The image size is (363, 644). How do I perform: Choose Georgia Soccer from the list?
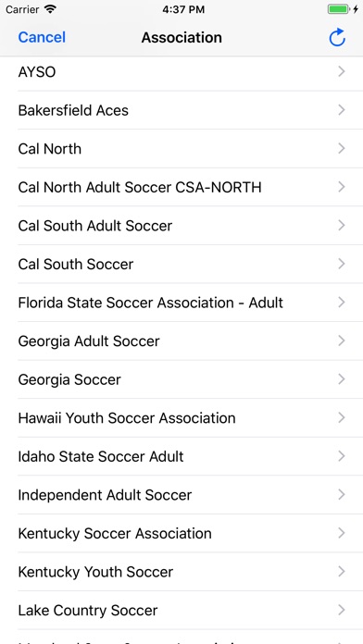181,379
